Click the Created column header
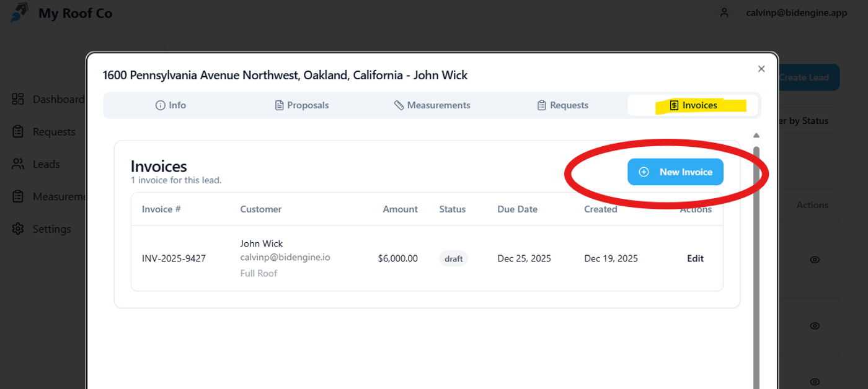The width and height of the screenshot is (868, 389). [x=601, y=209]
